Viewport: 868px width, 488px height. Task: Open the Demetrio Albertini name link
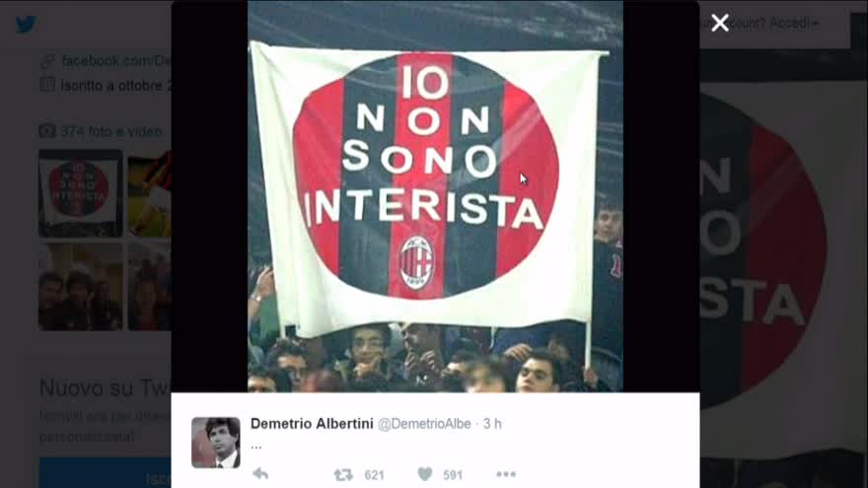coord(312,424)
